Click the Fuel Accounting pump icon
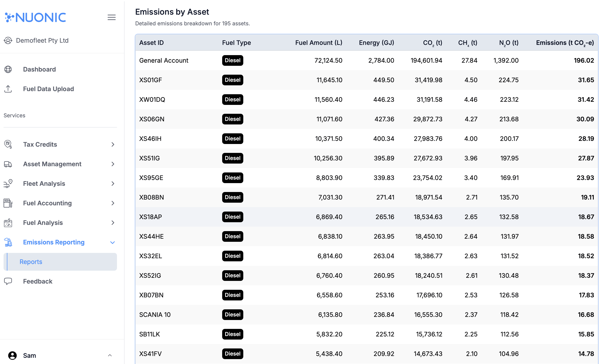Viewport: 604px width, 364px height. coord(8,203)
